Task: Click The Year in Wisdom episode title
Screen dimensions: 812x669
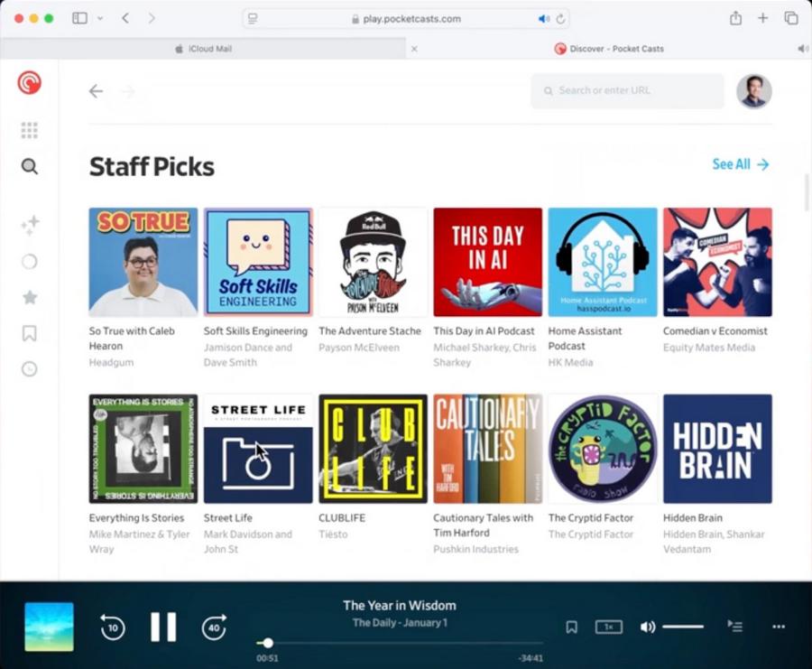Action: click(400, 605)
